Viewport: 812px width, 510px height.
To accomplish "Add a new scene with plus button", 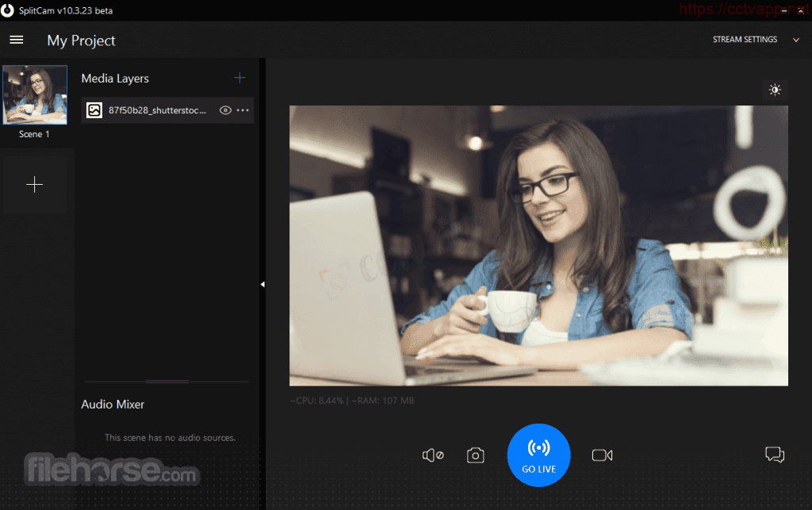I will click(35, 184).
